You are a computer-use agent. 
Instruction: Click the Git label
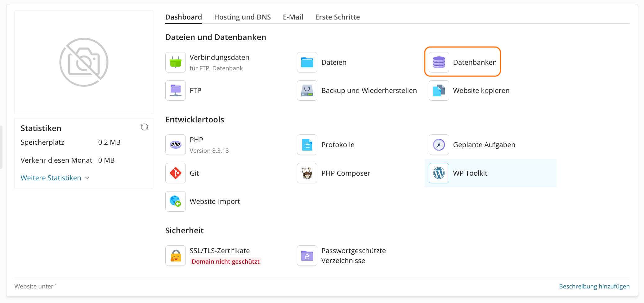194,173
